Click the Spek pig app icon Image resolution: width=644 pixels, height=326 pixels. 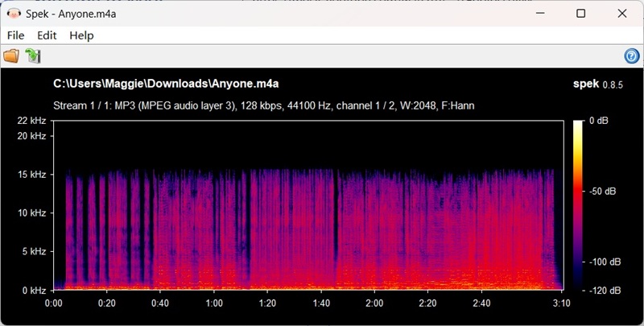[x=14, y=14]
